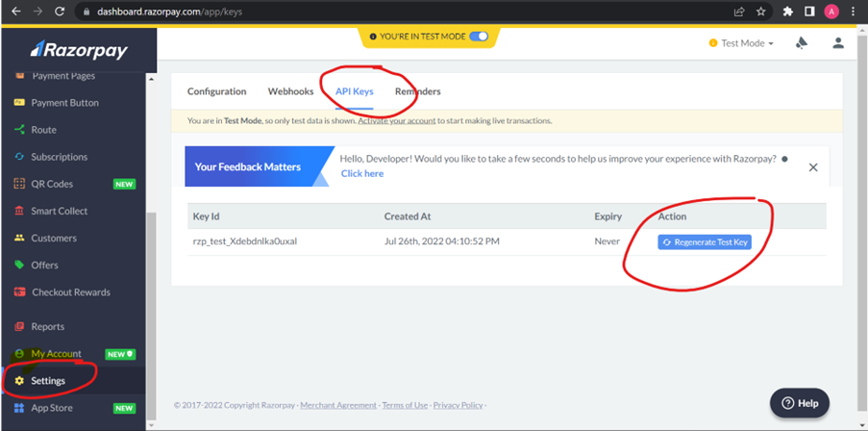
Task: Open the Privacy Policy link
Action: (458, 405)
